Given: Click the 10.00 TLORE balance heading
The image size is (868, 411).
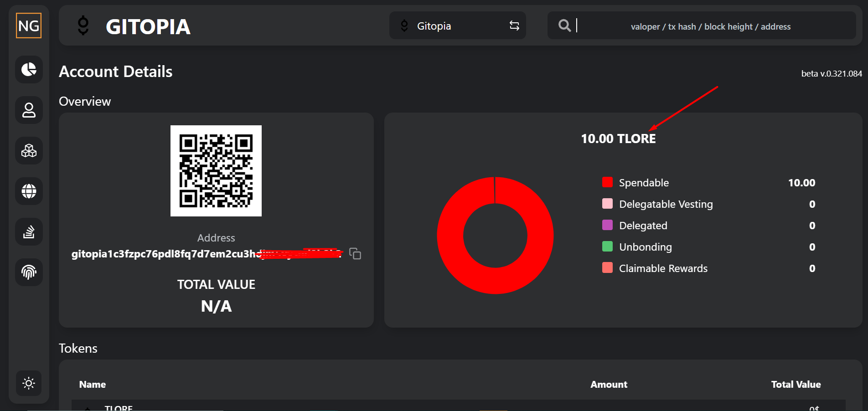Looking at the screenshot, I should coord(618,139).
